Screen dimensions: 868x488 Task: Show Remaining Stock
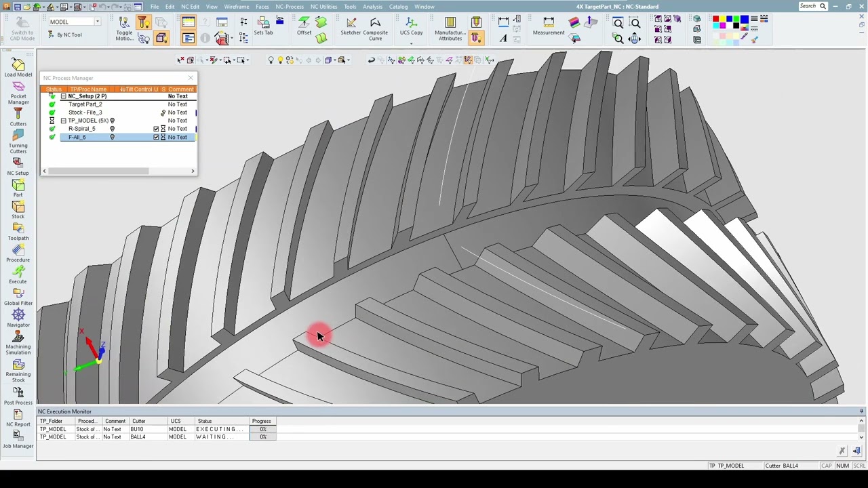(x=18, y=371)
